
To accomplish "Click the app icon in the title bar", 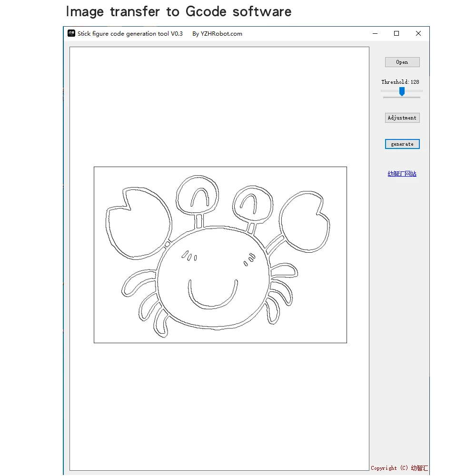I will (x=71, y=33).
